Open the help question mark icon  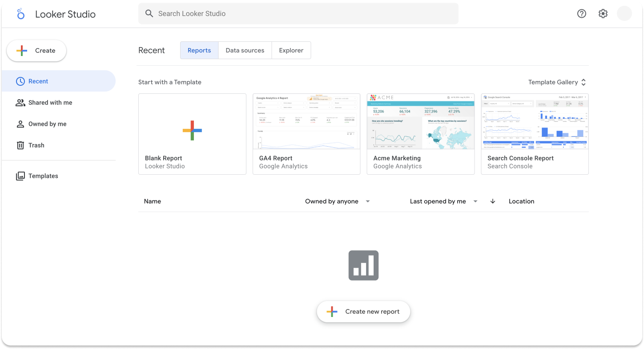[581, 14]
